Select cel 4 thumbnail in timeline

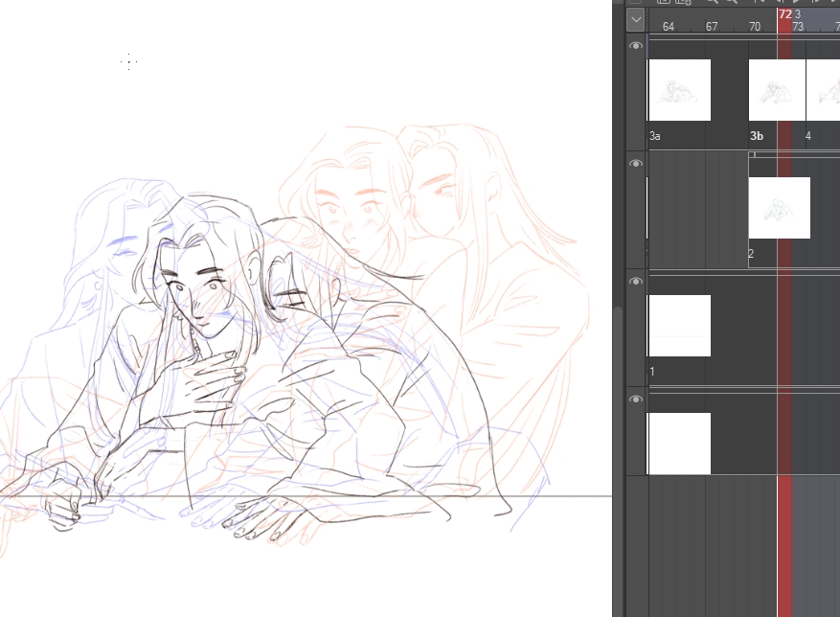click(823, 90)
